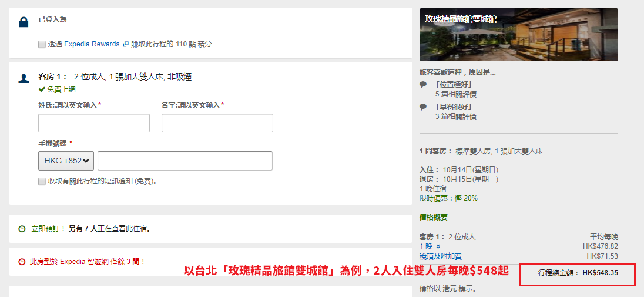Click the person icon next to 客房 1
The image size is (644, 297).
tap(24, 78)
